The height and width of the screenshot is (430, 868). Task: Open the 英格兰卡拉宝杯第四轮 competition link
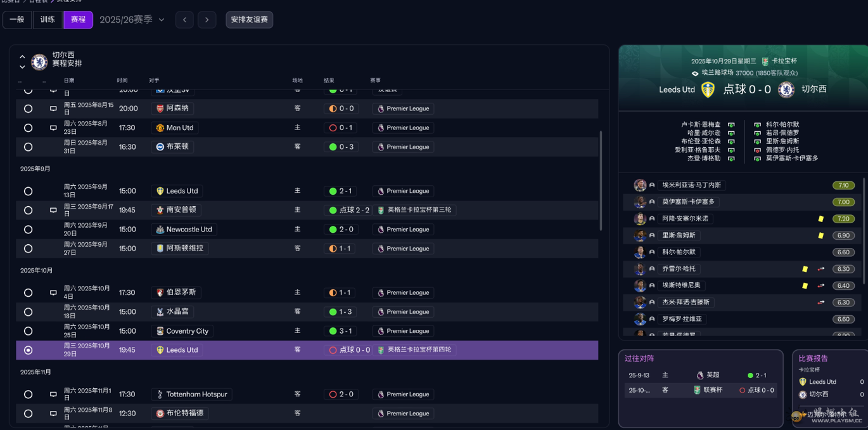click(415, 350)
